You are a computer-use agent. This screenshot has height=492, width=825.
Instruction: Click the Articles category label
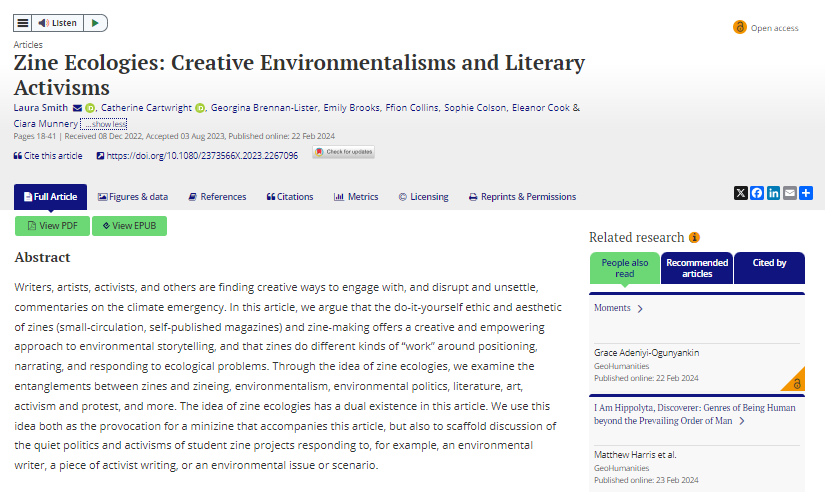click(28, 45)
